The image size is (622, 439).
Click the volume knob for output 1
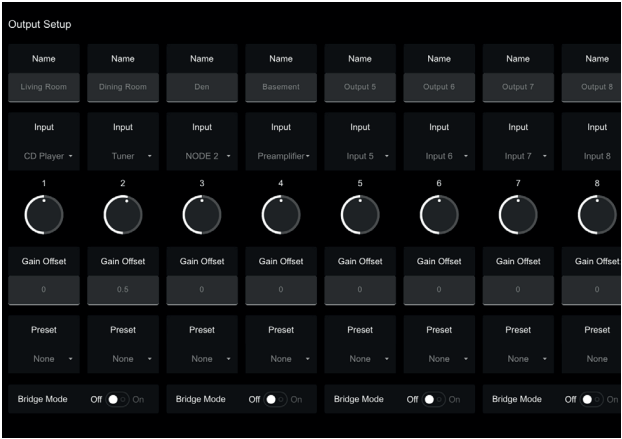tap(43, 214)
